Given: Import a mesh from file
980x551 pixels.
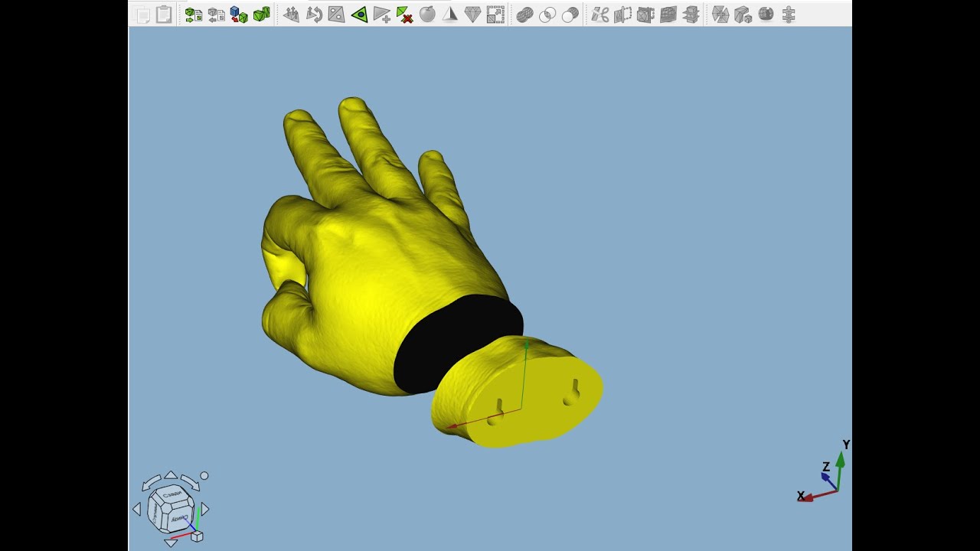Looking at the screenshot, I should click(194, 15).
